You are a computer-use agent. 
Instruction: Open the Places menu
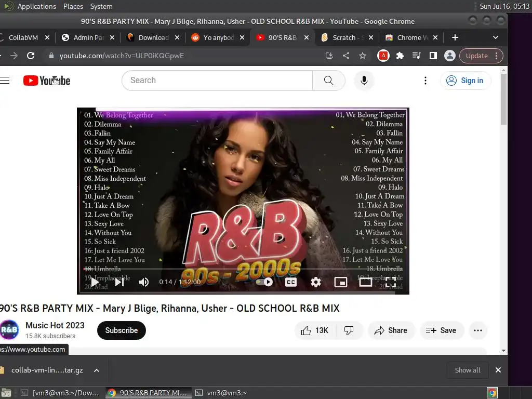pyautogui.click(x=73, y=6)
